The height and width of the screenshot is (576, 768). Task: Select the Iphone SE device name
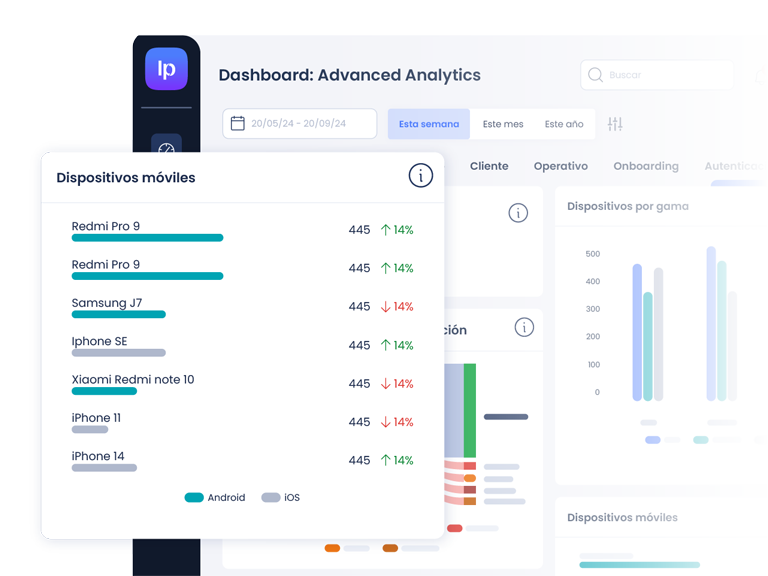(99, 341)
